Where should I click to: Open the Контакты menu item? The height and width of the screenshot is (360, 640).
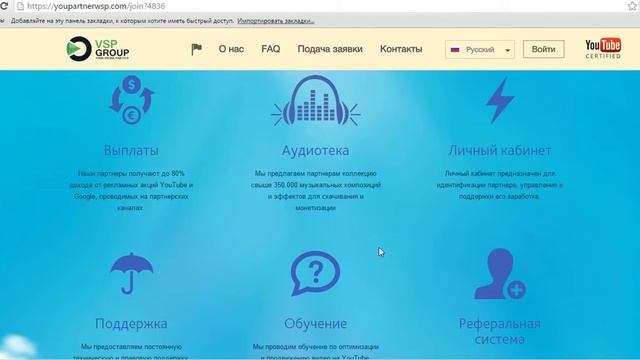pos(401,49)
